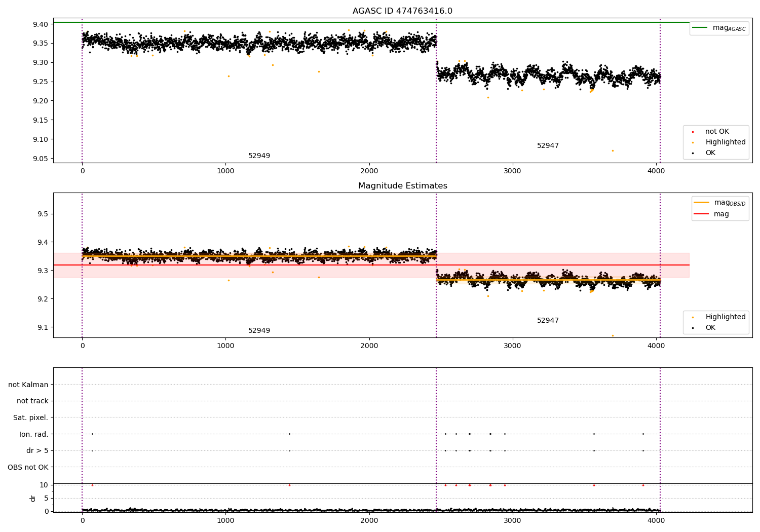Click the dr > 5 dot near x≈3570
This screenshot has width=760, height=532.
coord(594,450)
